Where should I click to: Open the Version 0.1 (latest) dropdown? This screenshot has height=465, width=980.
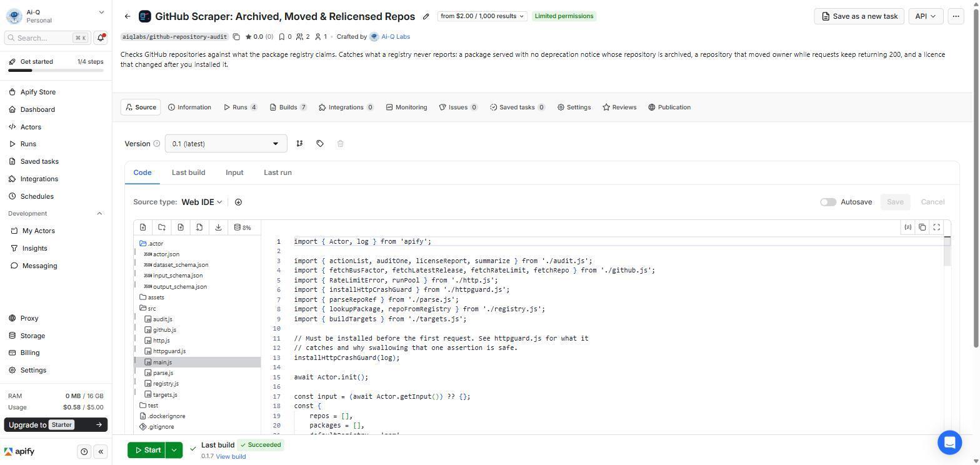click(226, 144)
